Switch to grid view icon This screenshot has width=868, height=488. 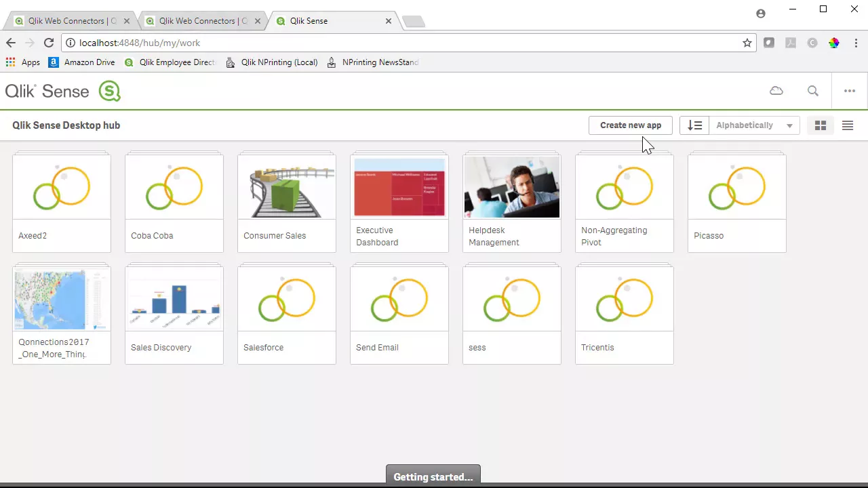[821, 125]
